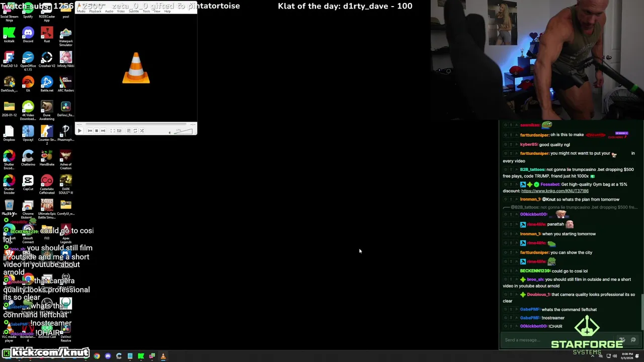
Task: Open kicktalk desktop shortcut
Action: coord(9,35)
